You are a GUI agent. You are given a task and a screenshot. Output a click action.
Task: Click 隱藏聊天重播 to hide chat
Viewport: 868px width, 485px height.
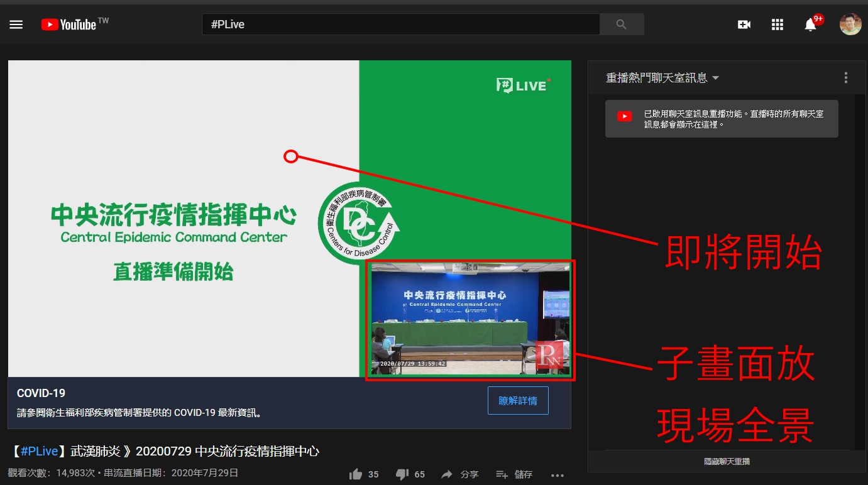point(727,462)
